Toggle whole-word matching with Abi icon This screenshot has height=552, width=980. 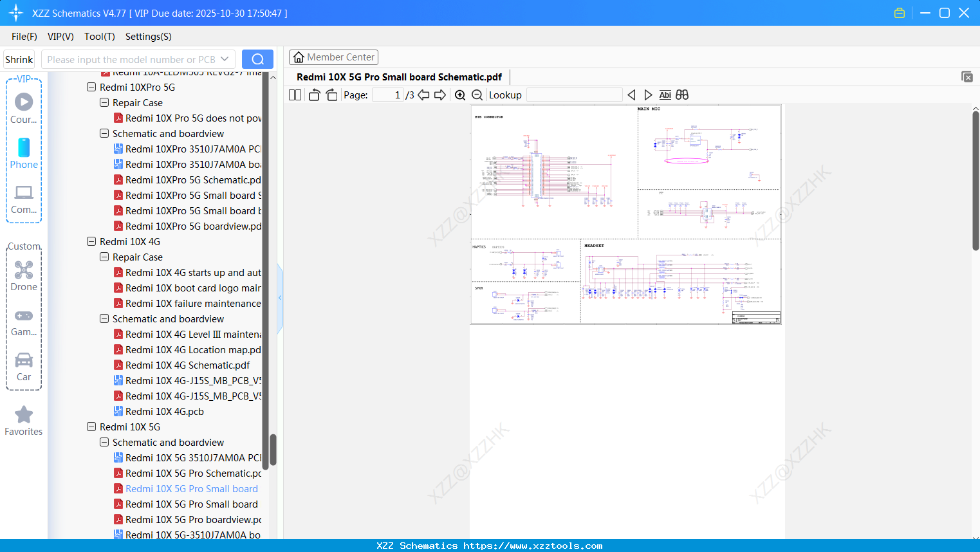tap(665, 95)
